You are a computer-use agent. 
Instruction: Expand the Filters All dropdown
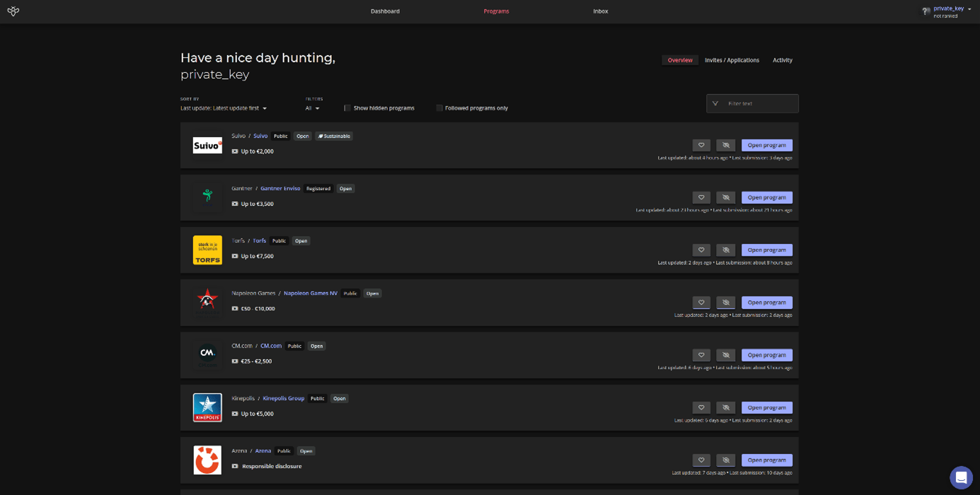tap(312, 108)
